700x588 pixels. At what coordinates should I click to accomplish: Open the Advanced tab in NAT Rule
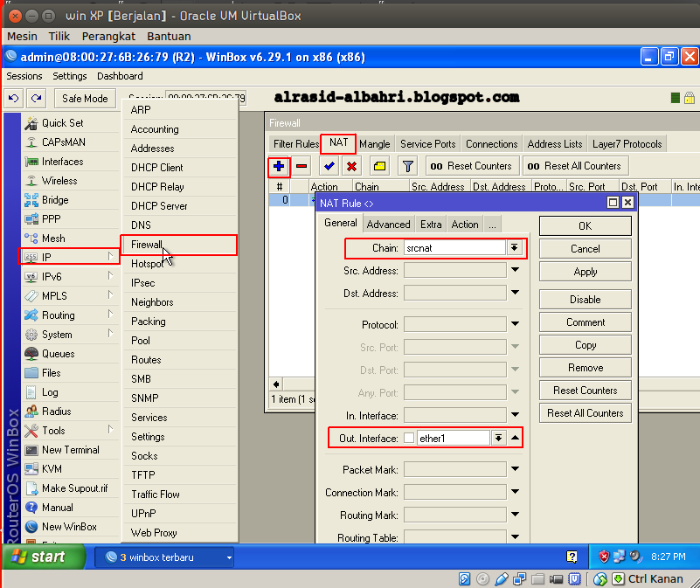pyautogui.click(x=388, y=225)
